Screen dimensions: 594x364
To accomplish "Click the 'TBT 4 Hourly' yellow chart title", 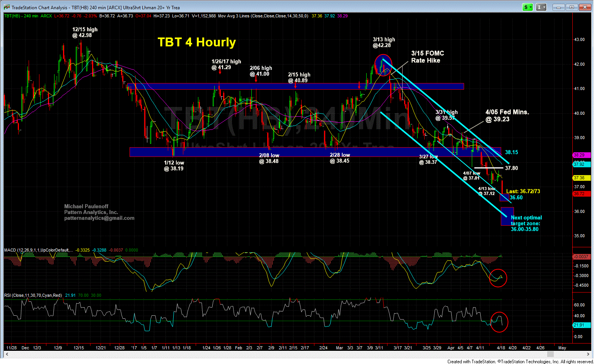I will 196,42.
